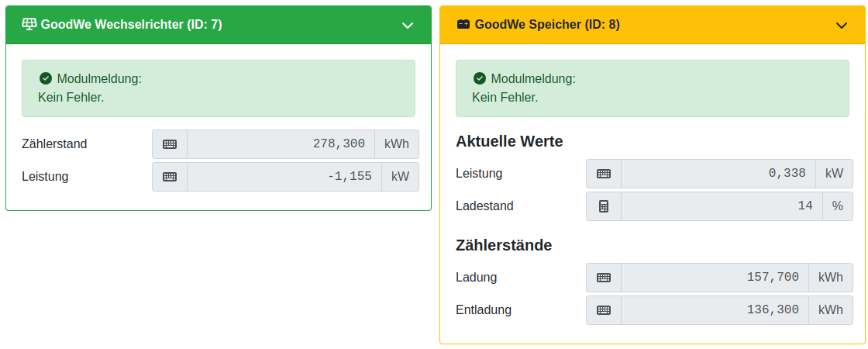Click keyboard icon beside Entladung value
The width and height of the screenshot is (868, 349).
[604, 310]
